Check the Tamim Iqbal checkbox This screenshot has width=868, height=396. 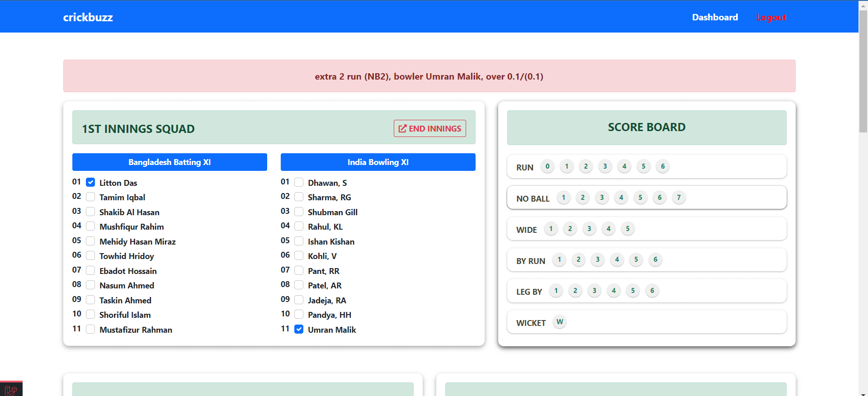coord(90,197)
